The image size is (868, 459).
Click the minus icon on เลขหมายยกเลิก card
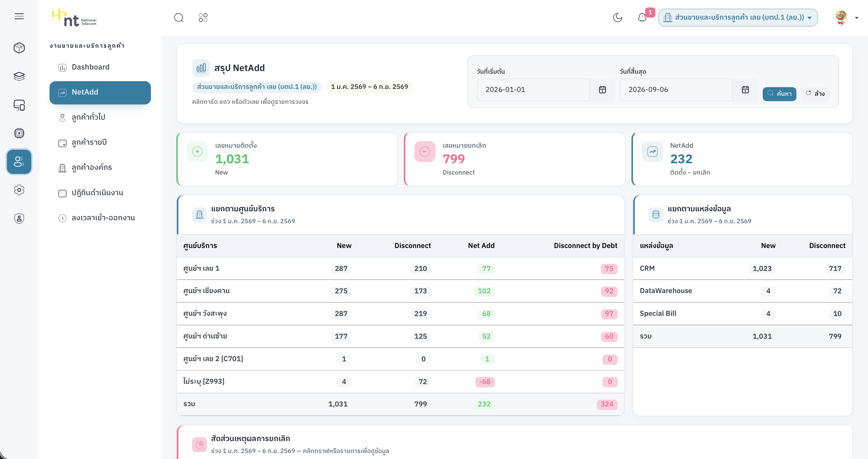point(424,151)
